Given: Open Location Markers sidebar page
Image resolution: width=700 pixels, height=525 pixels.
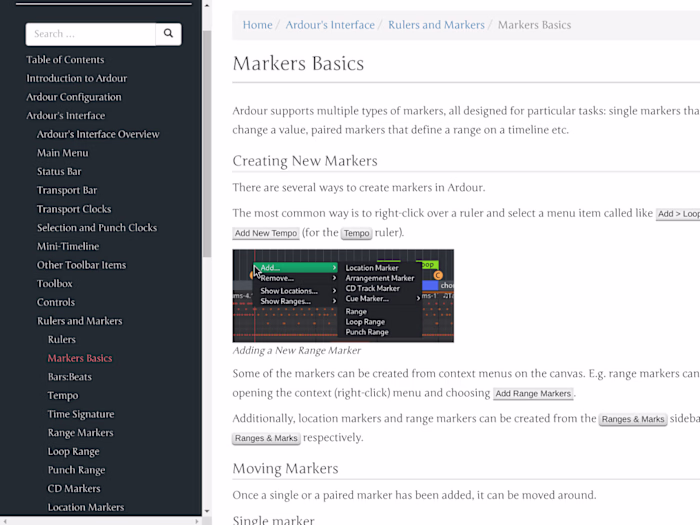Looking at the screenshot, I should coord(86,508).
